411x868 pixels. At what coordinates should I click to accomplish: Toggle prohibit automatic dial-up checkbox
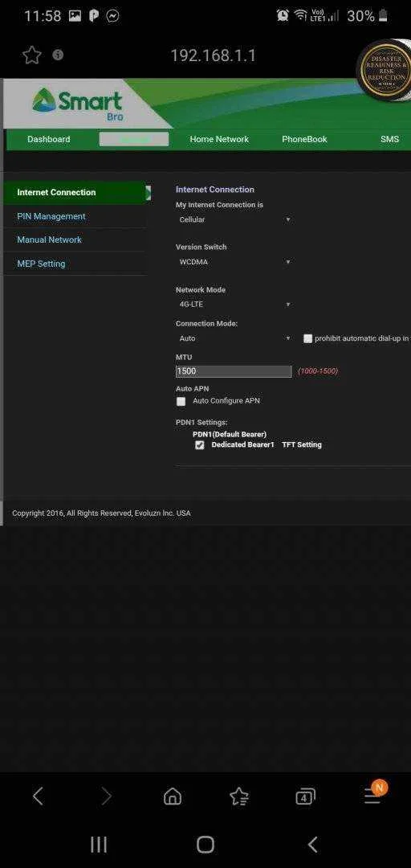307,339
